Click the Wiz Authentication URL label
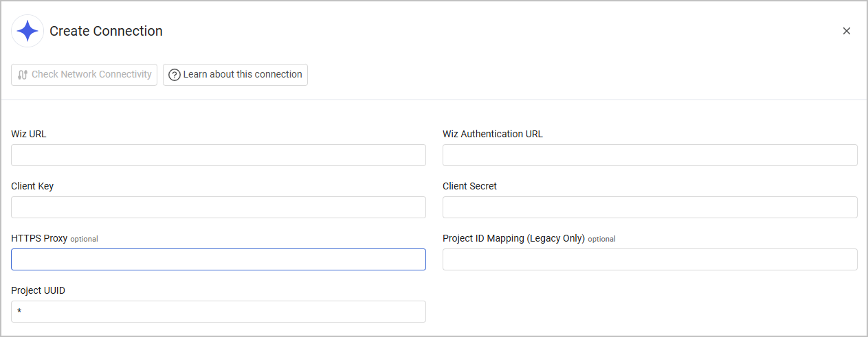This screenshot has height=337, width=868. [492, 134]
